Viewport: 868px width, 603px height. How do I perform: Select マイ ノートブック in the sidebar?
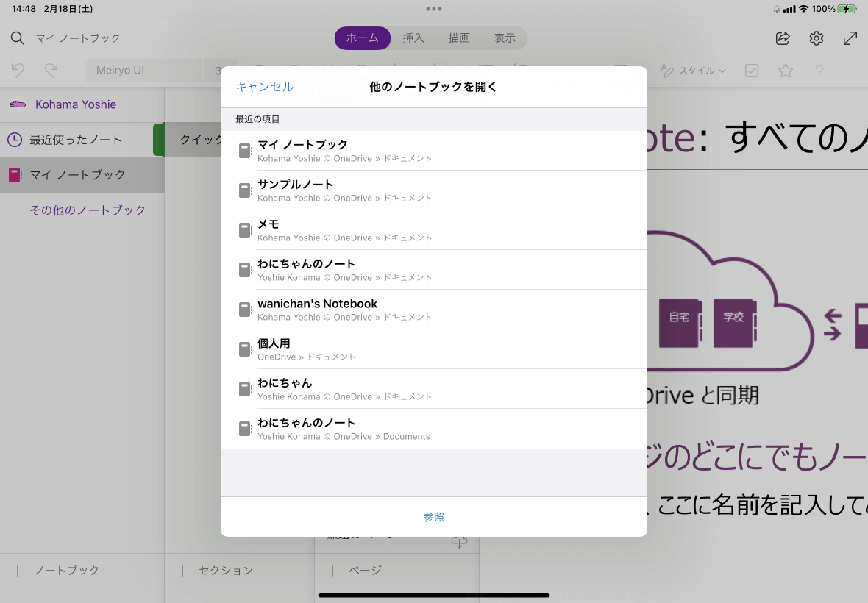tap(82, 175)
